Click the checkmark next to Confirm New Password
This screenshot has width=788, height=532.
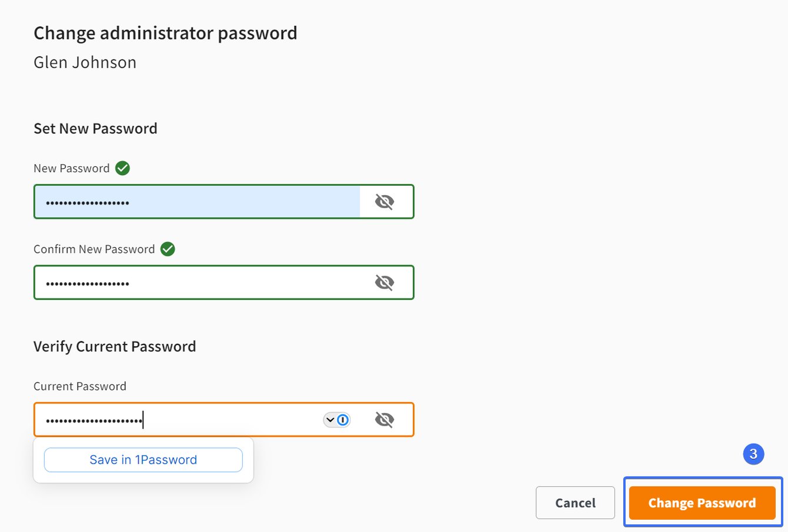point(167,249)
